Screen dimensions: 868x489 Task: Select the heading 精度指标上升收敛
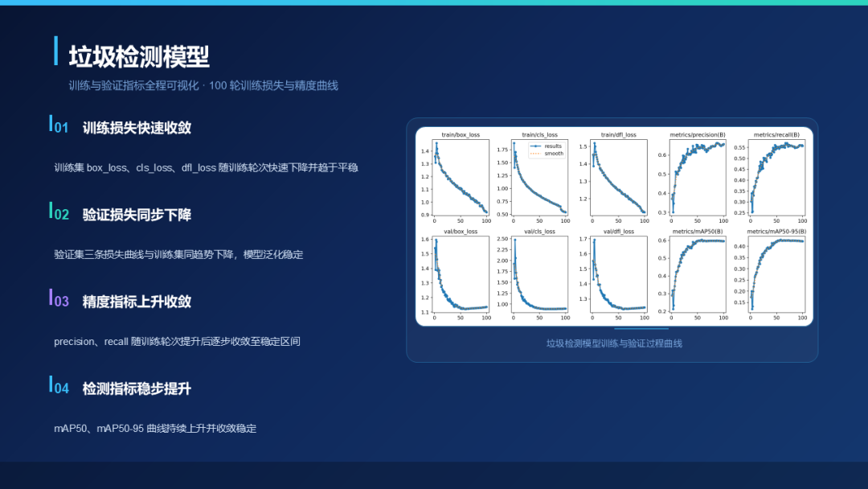tap(137, 302)
